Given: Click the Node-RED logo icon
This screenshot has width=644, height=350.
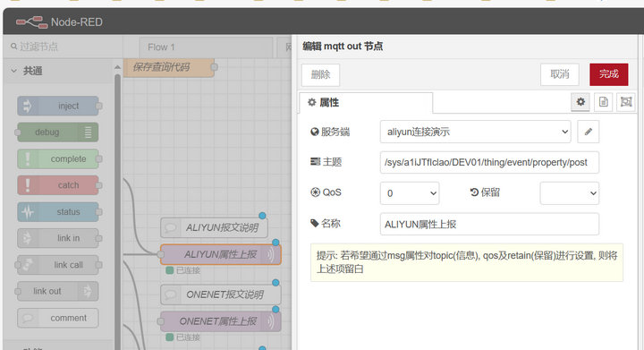Looking at the screenshot, I should [x=31, y=21].
